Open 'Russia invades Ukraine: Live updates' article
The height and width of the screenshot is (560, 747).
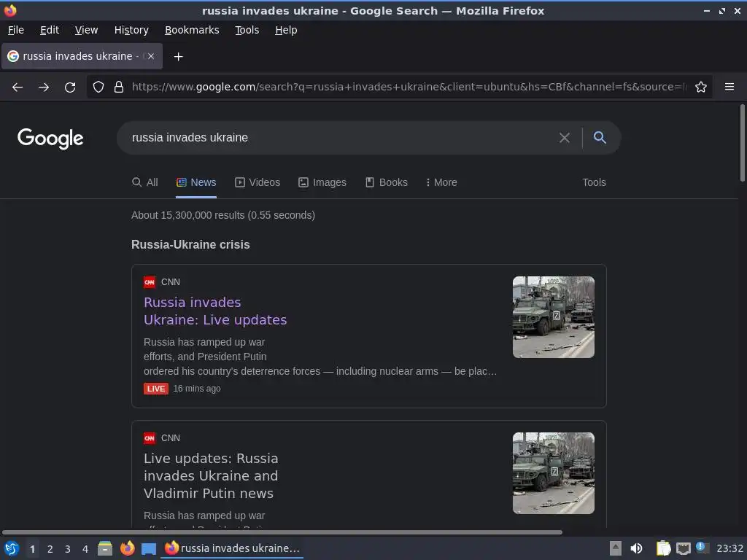pos(215,311)
